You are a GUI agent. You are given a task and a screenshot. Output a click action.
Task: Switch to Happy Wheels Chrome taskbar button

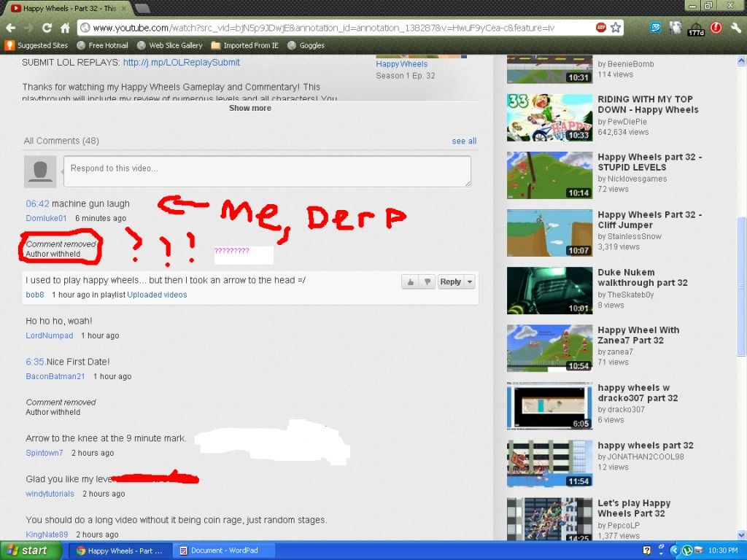pyautogui.click(x=120, y=551)
